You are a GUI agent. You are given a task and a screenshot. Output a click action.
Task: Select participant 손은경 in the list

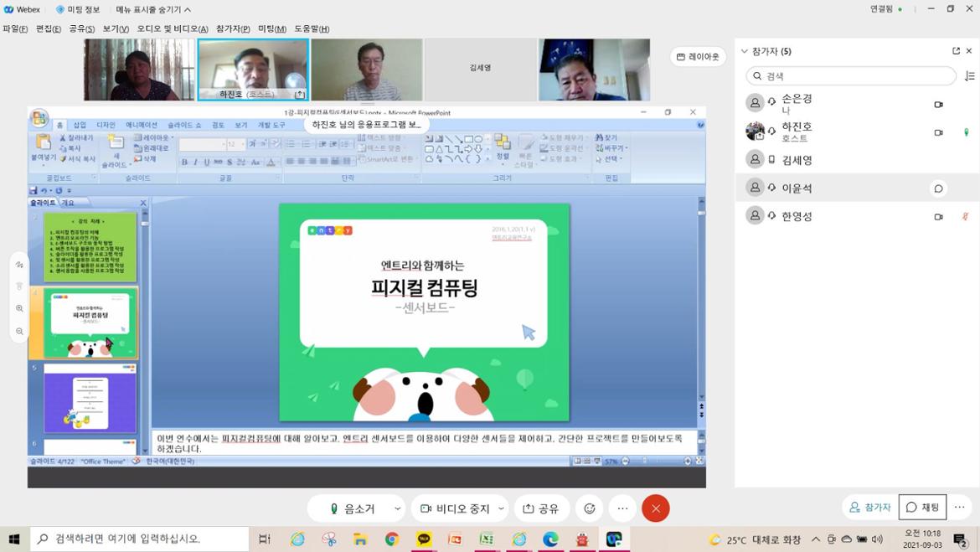(x=857, y=105)
